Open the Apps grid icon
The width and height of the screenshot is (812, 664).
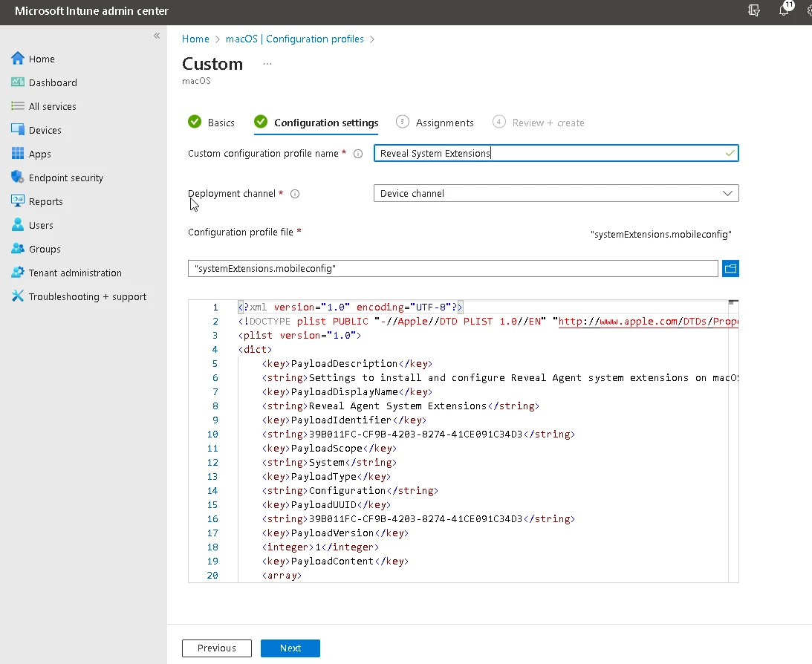pos(18,154)
